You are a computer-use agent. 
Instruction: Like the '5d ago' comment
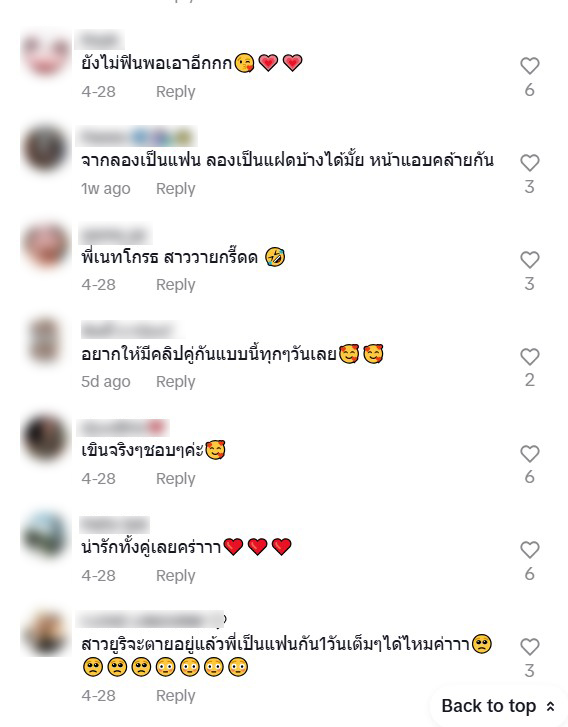point(530,357)
